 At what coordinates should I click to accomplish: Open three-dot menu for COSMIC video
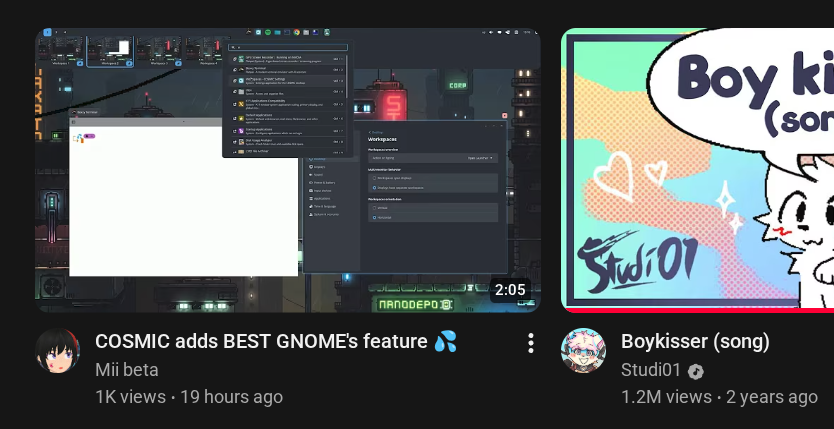(530, 343)
